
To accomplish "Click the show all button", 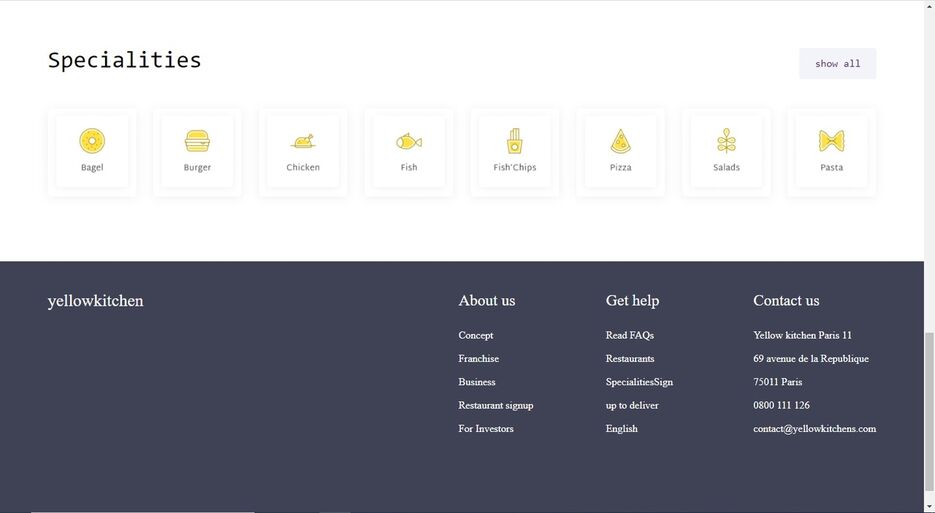I will click(837, 63).
